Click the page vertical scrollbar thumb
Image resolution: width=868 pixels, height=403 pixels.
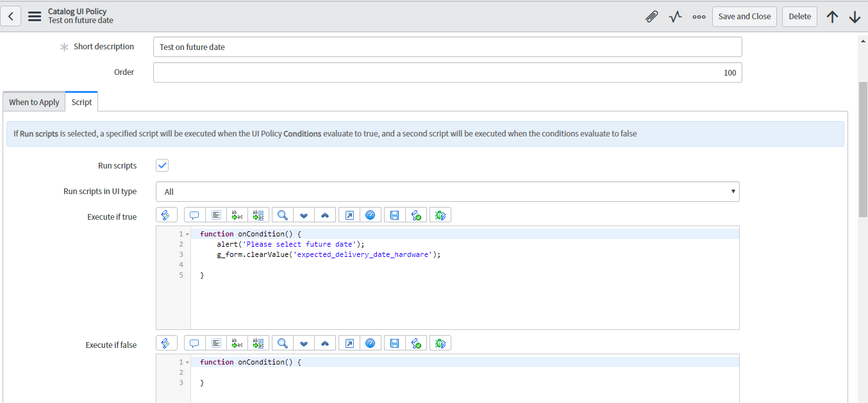pos(863,148)
